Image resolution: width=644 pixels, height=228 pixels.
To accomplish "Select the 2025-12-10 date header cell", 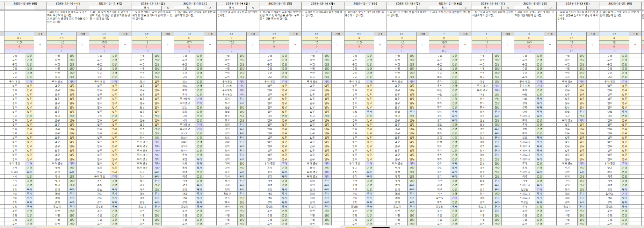I will click(68, 3).
